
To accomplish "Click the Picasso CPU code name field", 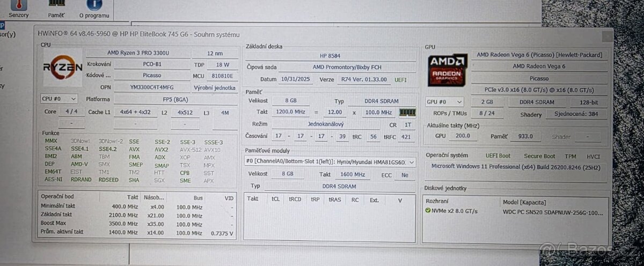I will point(152,76).
